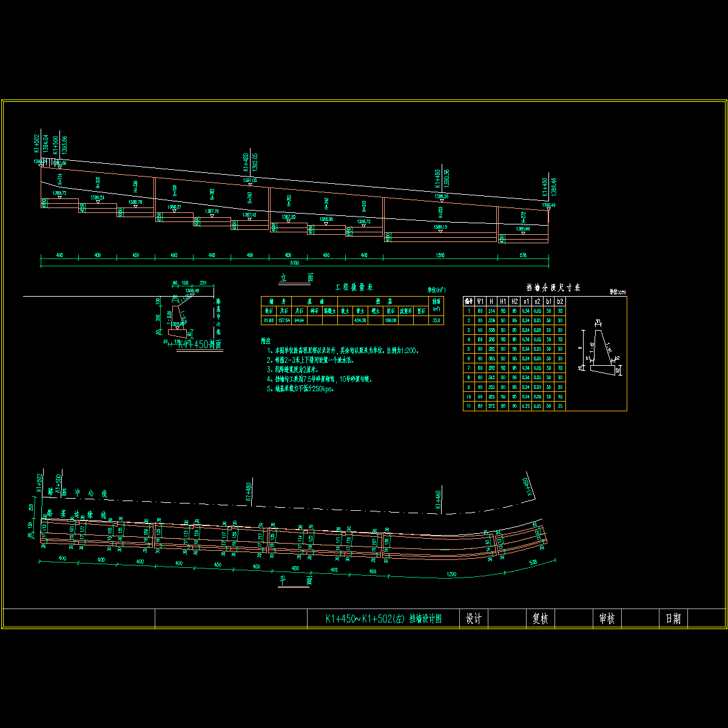Select the 1200 dimension in elevation view

coord(440,255)
